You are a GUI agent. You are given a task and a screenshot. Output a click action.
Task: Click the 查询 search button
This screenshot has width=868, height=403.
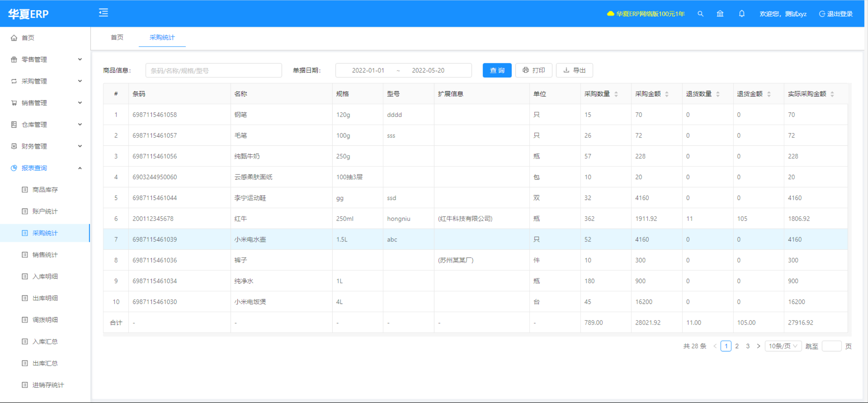497,70
